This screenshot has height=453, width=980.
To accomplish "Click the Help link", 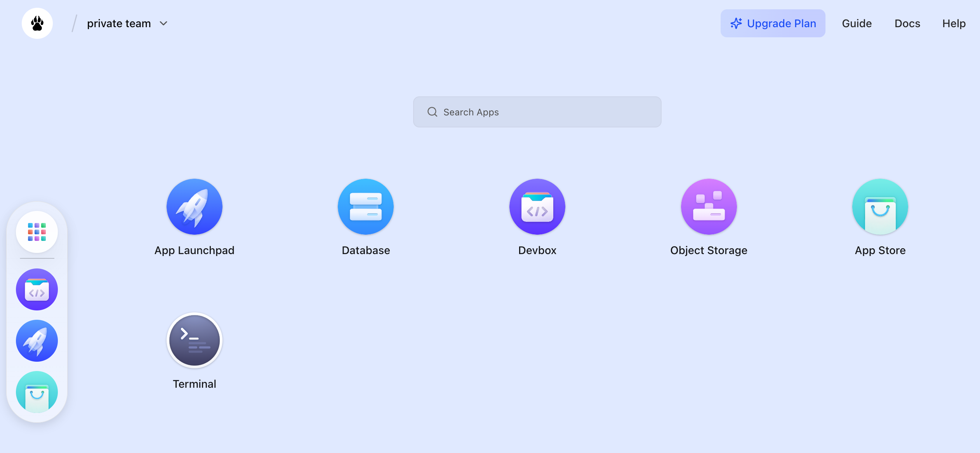I will click(954, 23).
